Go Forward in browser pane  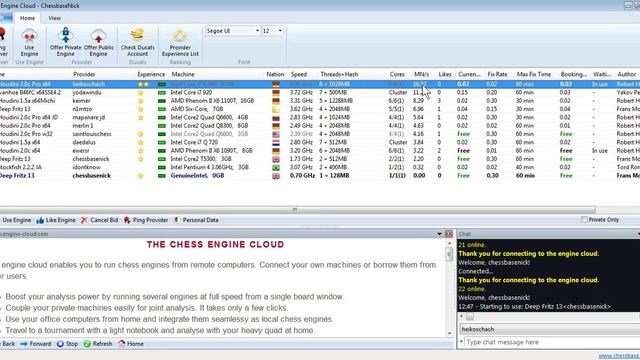(36, 344)
